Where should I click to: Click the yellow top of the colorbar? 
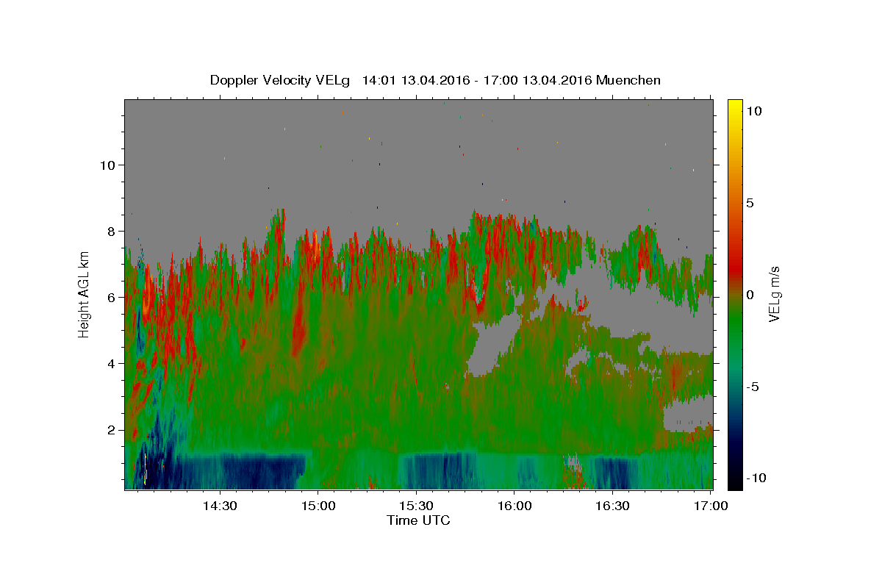(735, 103)
